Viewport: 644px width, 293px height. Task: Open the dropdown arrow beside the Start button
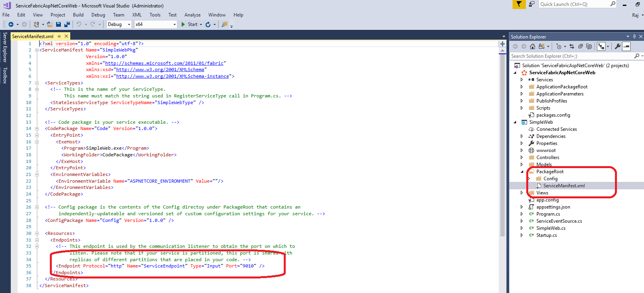pyautogui.click(x=201, y=24)
